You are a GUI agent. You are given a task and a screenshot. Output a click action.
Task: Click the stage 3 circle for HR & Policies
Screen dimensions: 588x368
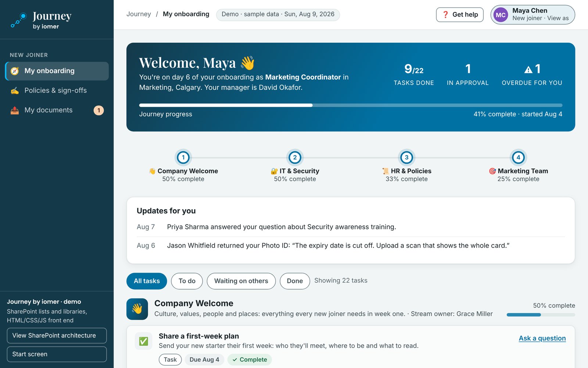(406, 158)
